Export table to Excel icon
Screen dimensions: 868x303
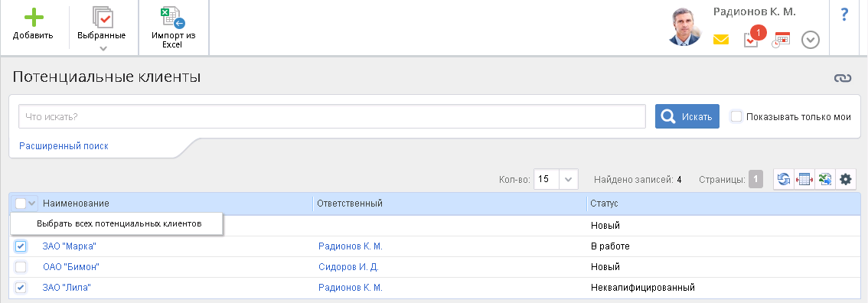825,179
